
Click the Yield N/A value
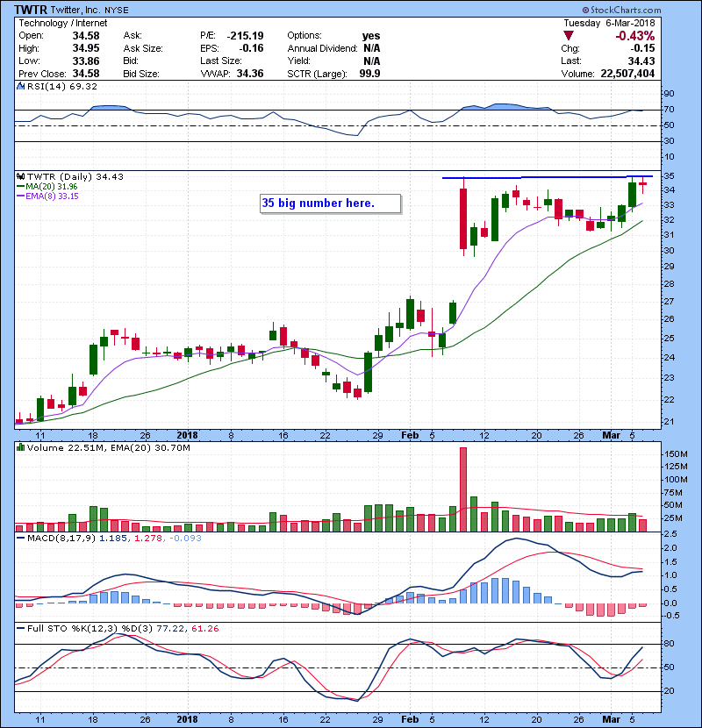pyautogui.click(x=372, y=61)
